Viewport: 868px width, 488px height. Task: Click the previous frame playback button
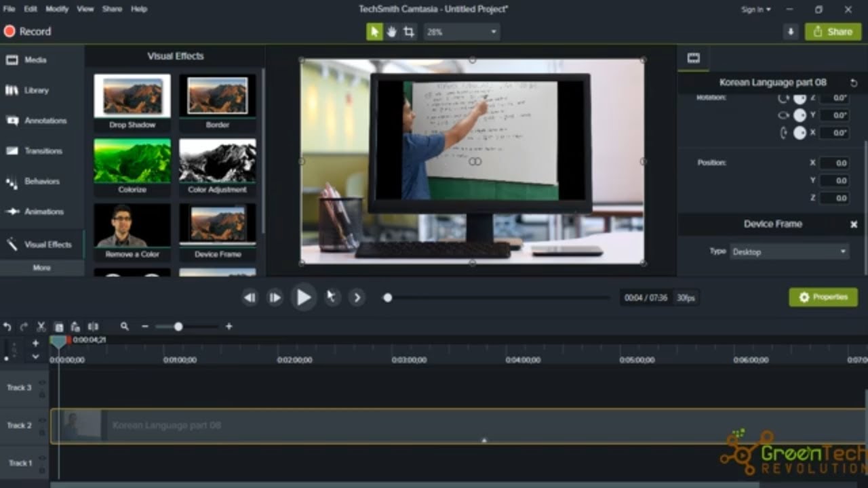point(250,298)
